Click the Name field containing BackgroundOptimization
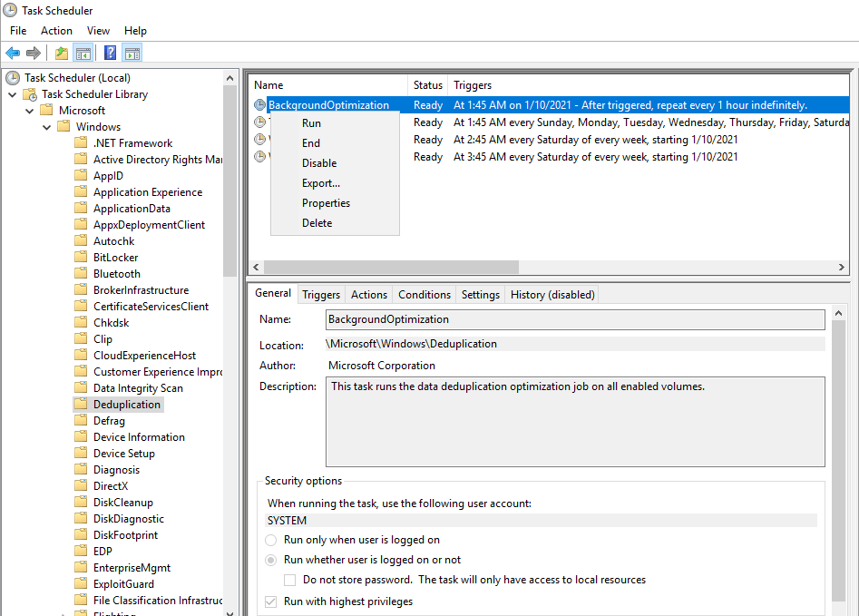859x616 pixels. [575, 319]
